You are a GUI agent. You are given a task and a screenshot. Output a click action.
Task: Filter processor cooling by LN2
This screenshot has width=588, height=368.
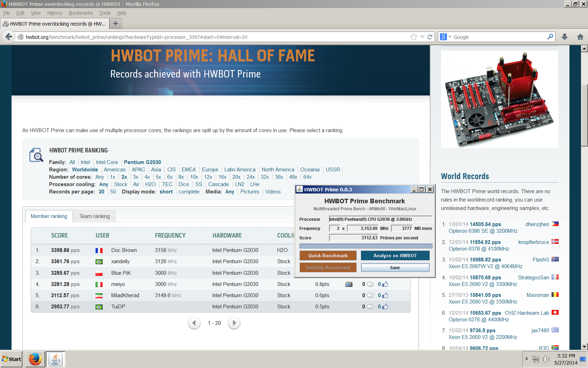tap(240, 184)
